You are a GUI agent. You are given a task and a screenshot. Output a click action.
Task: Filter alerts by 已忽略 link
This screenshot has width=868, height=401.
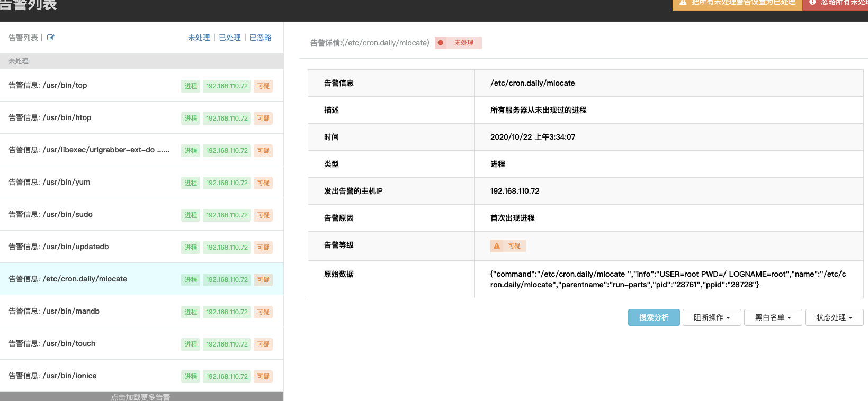coord(261,38)
